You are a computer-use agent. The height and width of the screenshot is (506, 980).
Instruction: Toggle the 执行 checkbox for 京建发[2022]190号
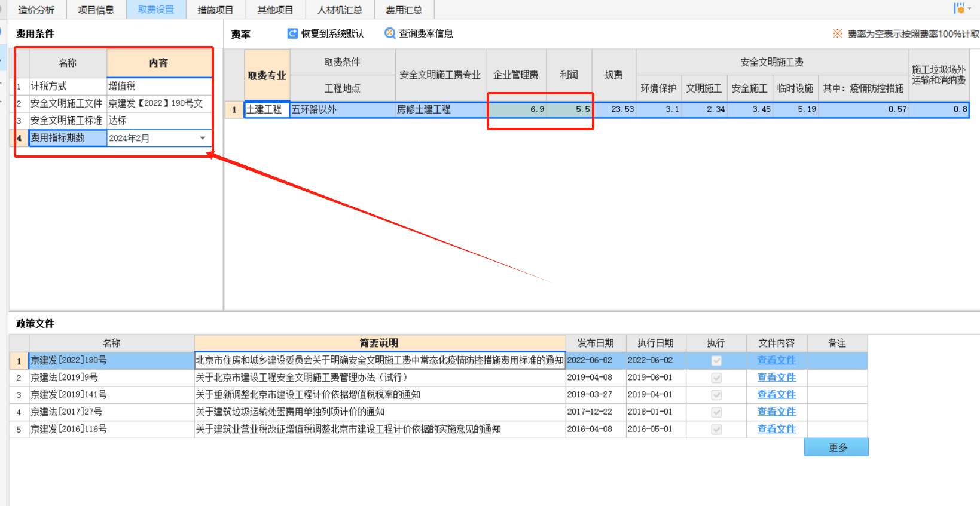pyautogui.click(x=716, y=361)
